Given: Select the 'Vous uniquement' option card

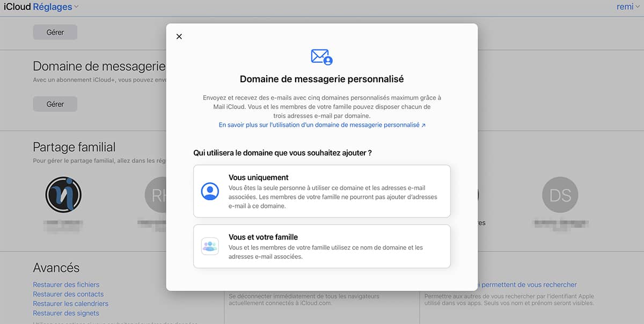Looking at the screenshot, I should (x=322, y=191).
